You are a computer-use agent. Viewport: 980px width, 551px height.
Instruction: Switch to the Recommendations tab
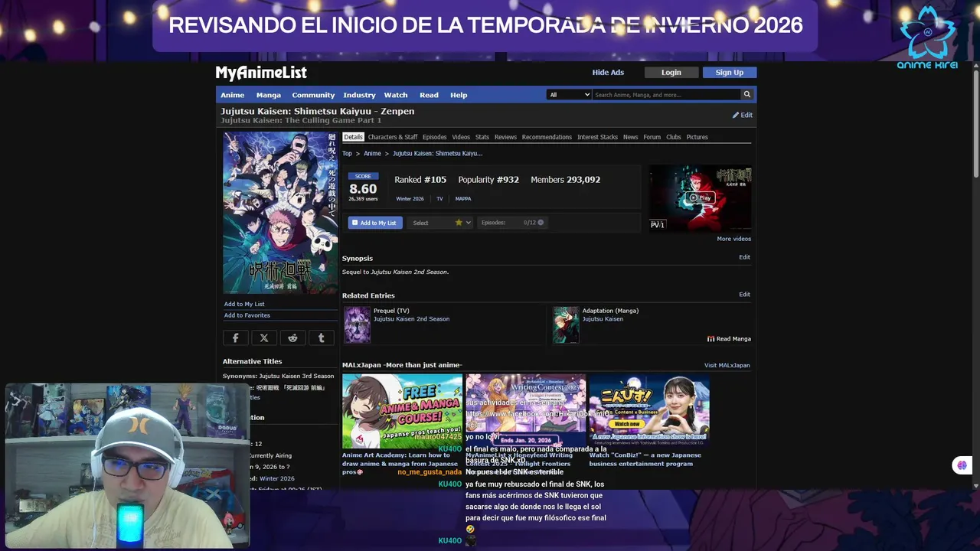tap(547, 137)
